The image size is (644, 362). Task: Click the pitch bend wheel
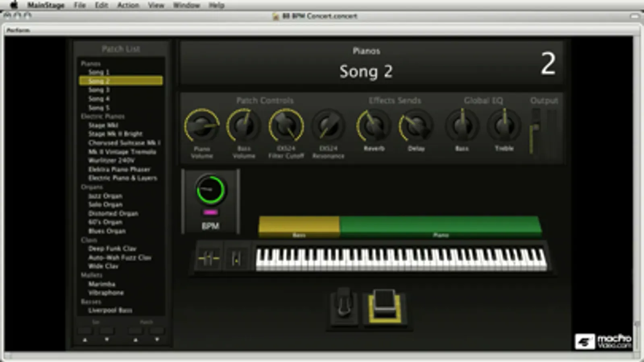pyautogui.click(x=209, y=258)
